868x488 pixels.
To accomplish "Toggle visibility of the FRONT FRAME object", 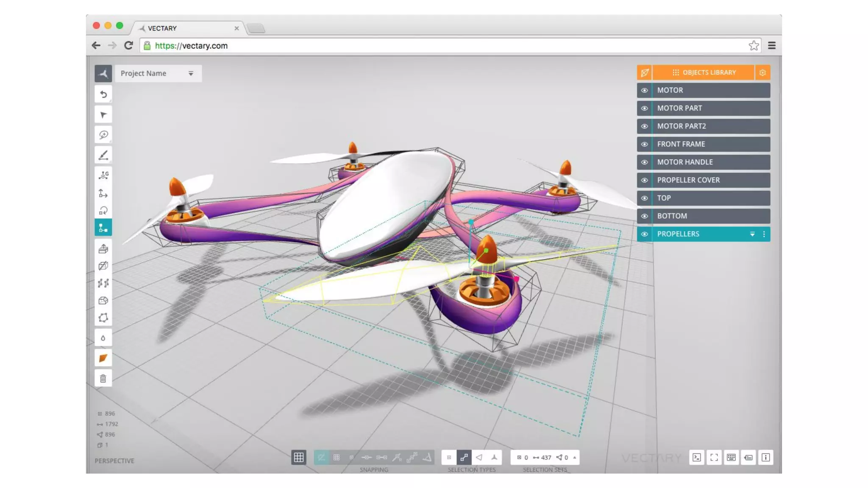I will 644,144.
